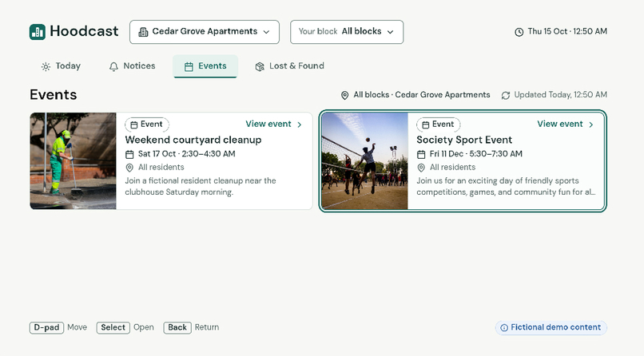Click the Sat 17 Oct 2:30–4:30 AM text

(x=186, y=154)
